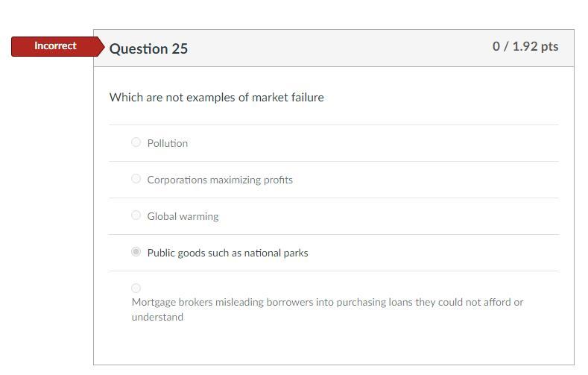
Task: Click the market failure question text
Action: coord(216,98)
